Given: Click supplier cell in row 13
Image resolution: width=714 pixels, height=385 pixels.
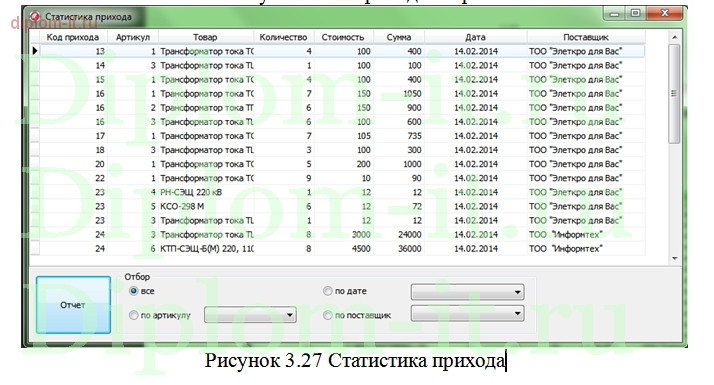Looking at the screenshot, I should click(586, 51).
